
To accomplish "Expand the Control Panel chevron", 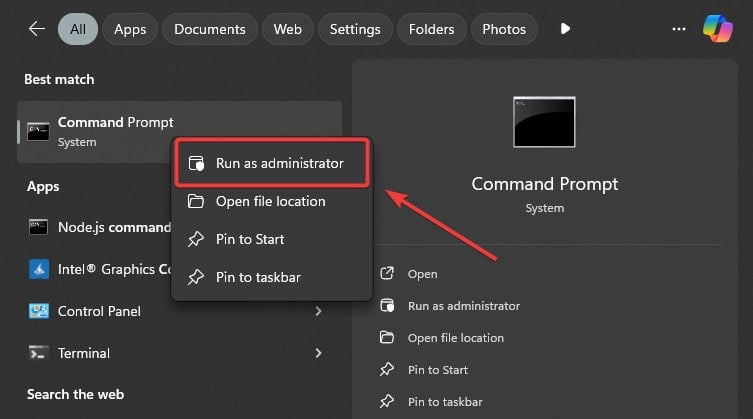I will click(319, 311).
